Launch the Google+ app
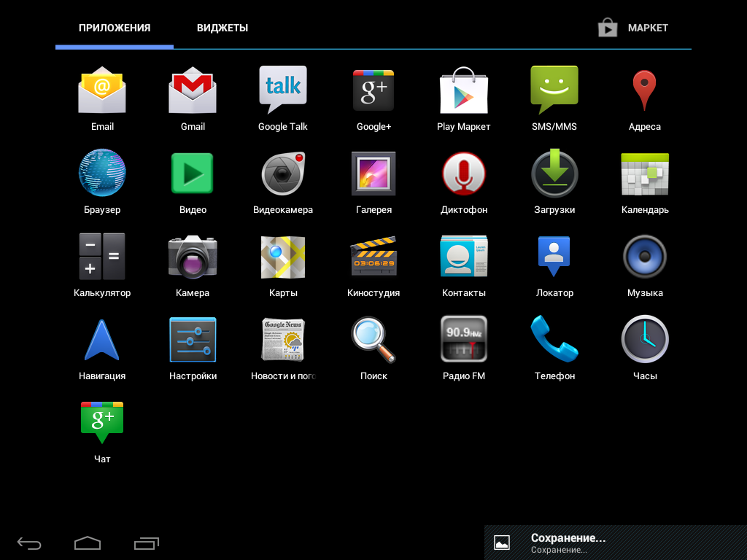Screen dimensions: 747x560 pyautogui.click(x=373, y=98)
